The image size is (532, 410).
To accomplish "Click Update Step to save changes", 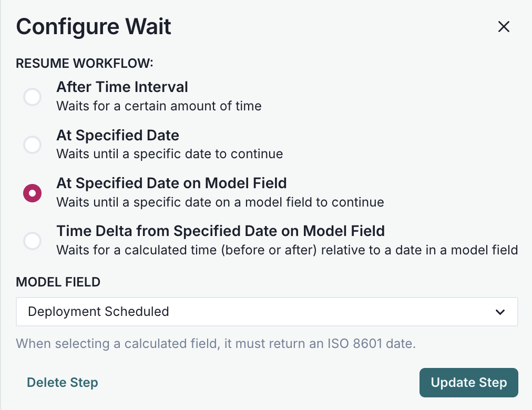I will pos(468,383).
